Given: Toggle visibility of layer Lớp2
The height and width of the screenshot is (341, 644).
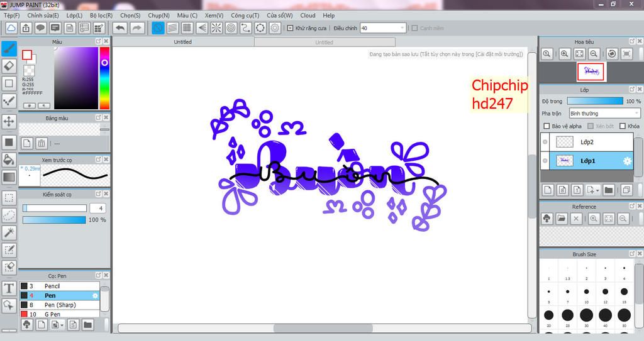Looking at the screenshot, I should (x=545, y=142).
